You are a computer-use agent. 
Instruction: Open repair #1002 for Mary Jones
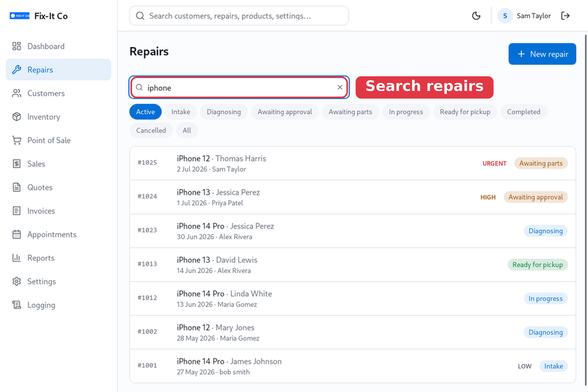point(352,332)
